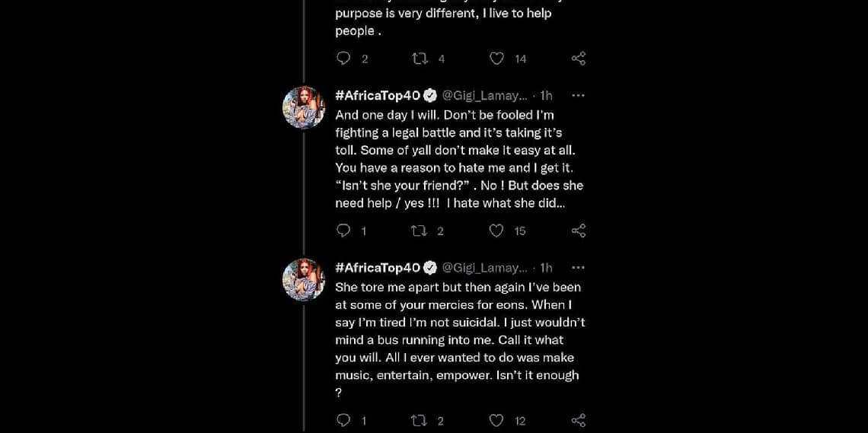This screenshot has width=868, height=433.
Task: Reply to the "She tore me apart" tweet
Action: point(343,420)
